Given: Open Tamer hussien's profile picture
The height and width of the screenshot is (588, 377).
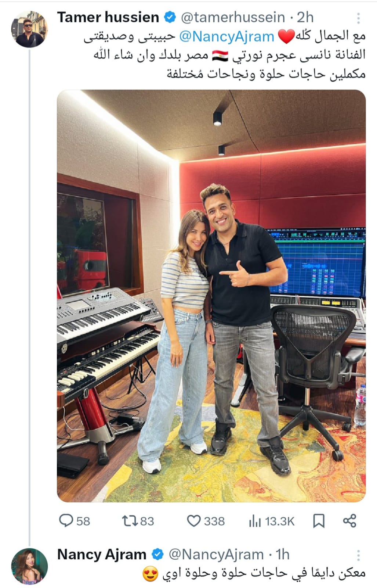Looking at the screenshot, I should click(x=29, y=29).
